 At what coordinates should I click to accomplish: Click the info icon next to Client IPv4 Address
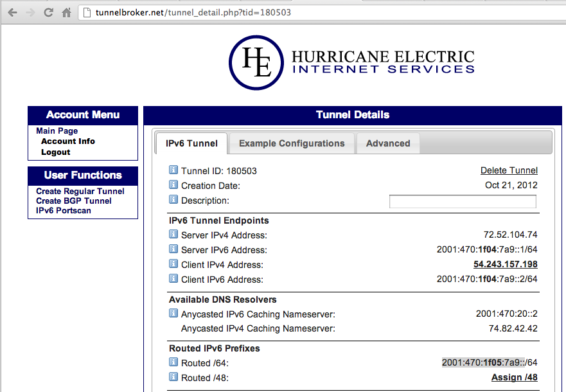pyautogui.click(x=173, y=264)
